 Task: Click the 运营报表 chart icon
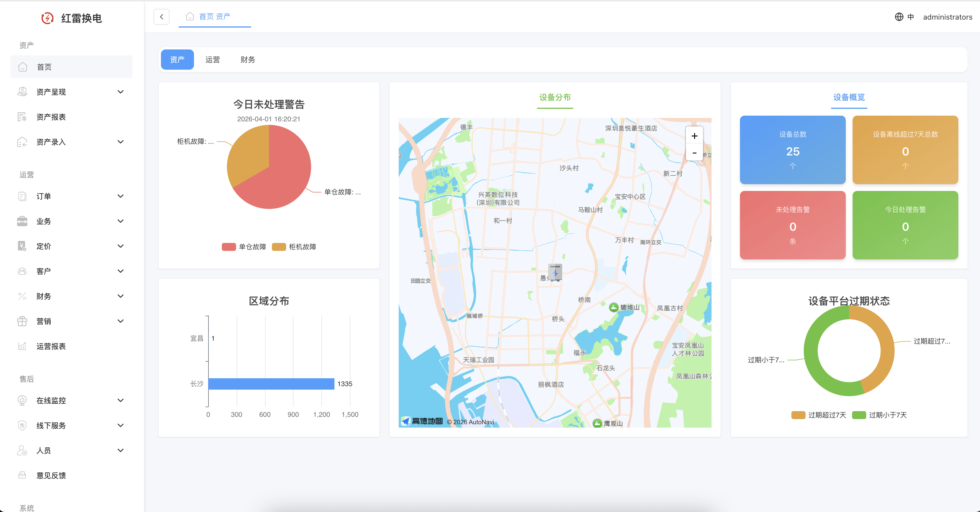click(x=22, y=346)
